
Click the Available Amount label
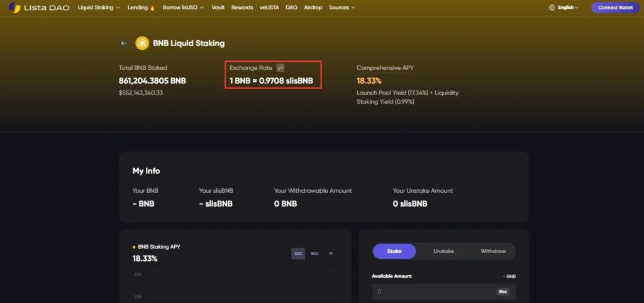point(392,276)
